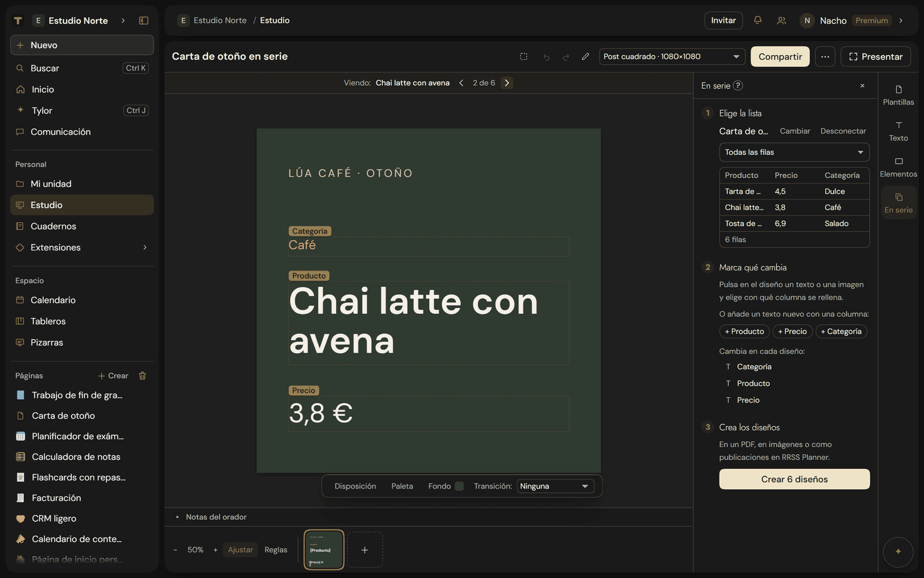Expand the Estudio Norte workspace switcher
This screenshot has width=924, height=578.
click(x=123, y=21)
